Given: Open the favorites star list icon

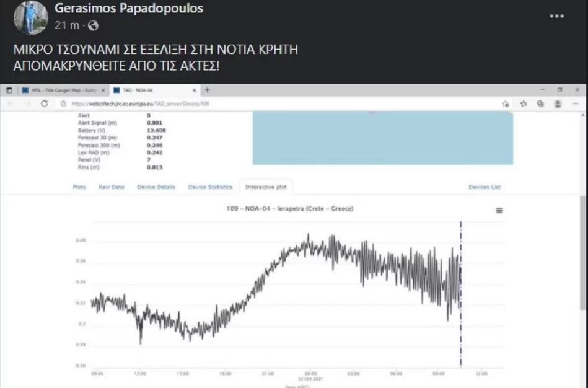Looking at the screenshot, I should point(524,104).
